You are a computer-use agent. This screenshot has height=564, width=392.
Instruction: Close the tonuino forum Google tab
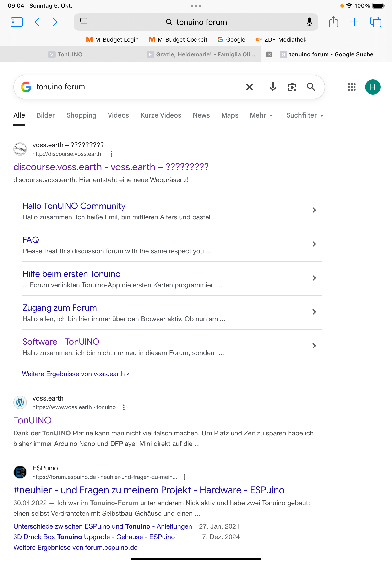269,54
